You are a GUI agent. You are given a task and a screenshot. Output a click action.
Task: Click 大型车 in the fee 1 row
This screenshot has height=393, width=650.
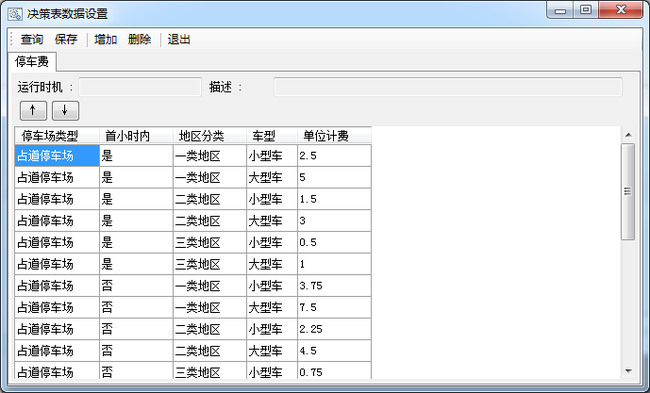272,264
